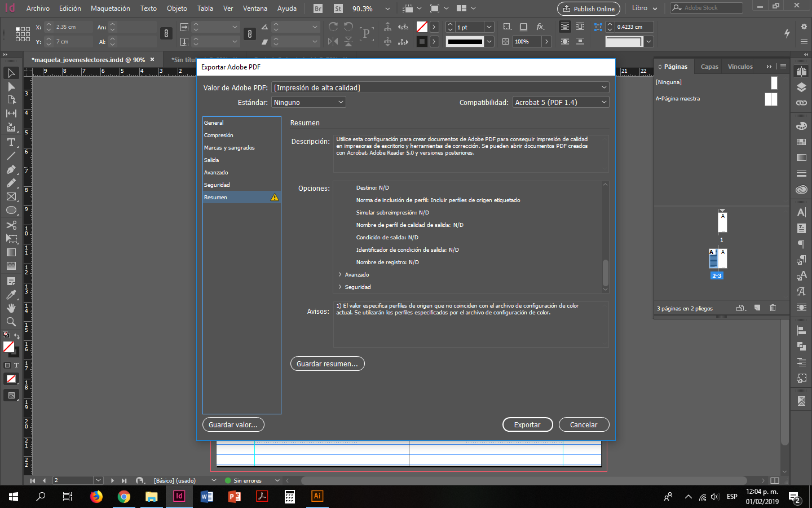Image resolution: width=812 pixels, height=508 pixels.
Task: Click Guardar resumen button
Action: 327,364
